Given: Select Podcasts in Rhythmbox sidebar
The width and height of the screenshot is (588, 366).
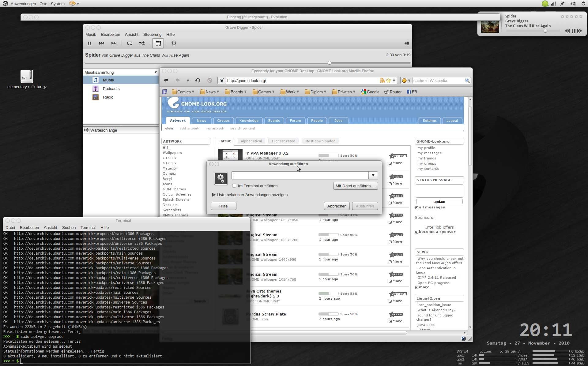Looking at the screenshot, I should point(111,89).
